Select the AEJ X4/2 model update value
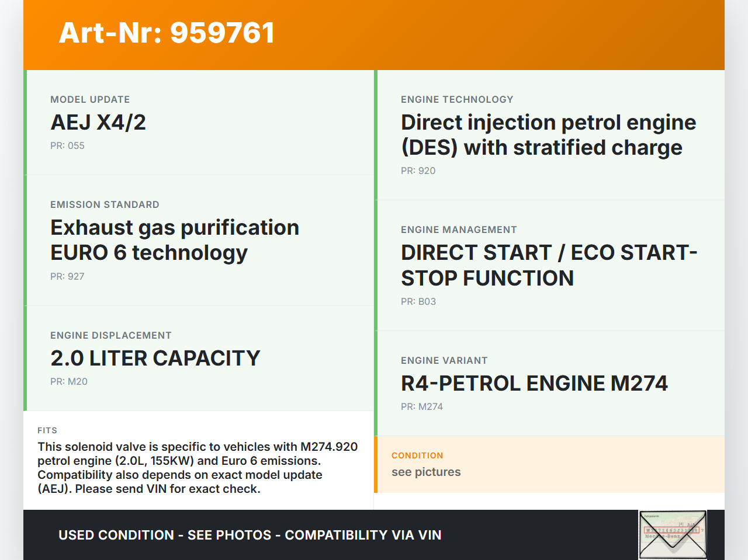Viewport: 748px width, 560px height. [98, 123]
